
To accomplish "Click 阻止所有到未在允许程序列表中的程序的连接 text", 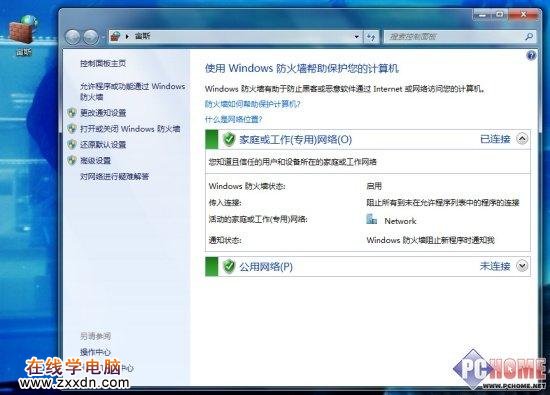I will [x=443, y=202].
